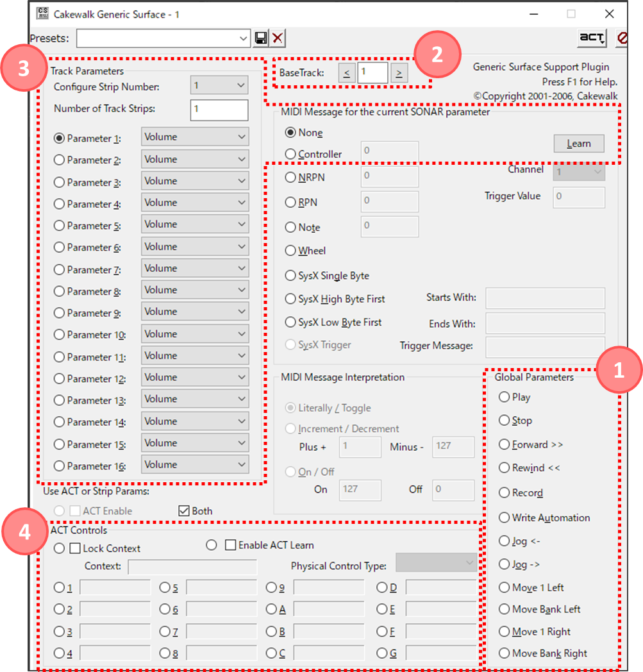The image size is (643, 672).
Task: Open the Parameter 14 Volume dropdown
Action: pyautogui.click(x=195, y=421)
